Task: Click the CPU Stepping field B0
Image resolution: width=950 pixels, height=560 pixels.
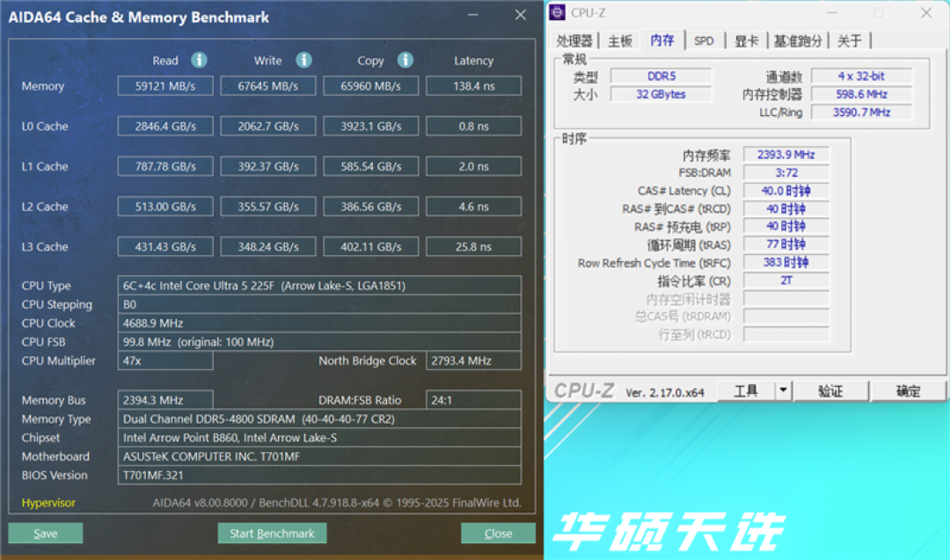Action: (319, 304)
